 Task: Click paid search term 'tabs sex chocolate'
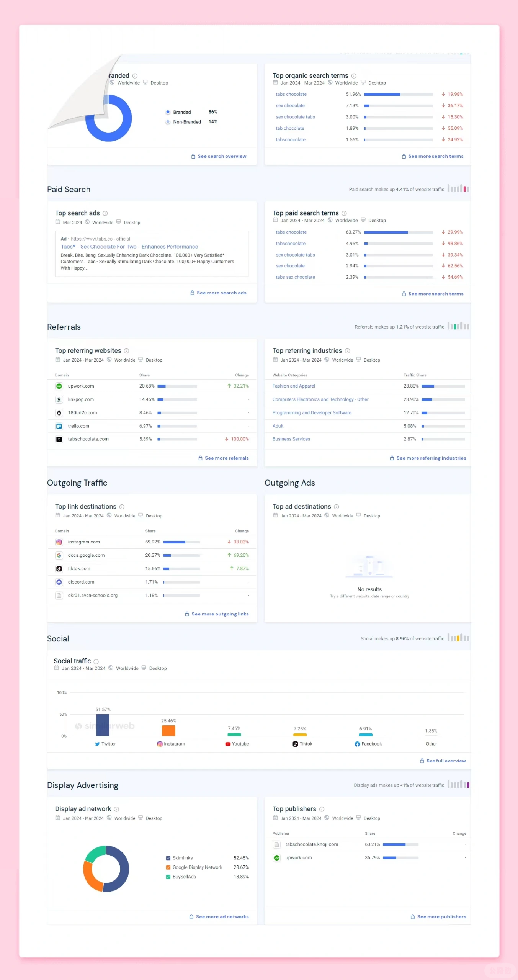(295, 277)
